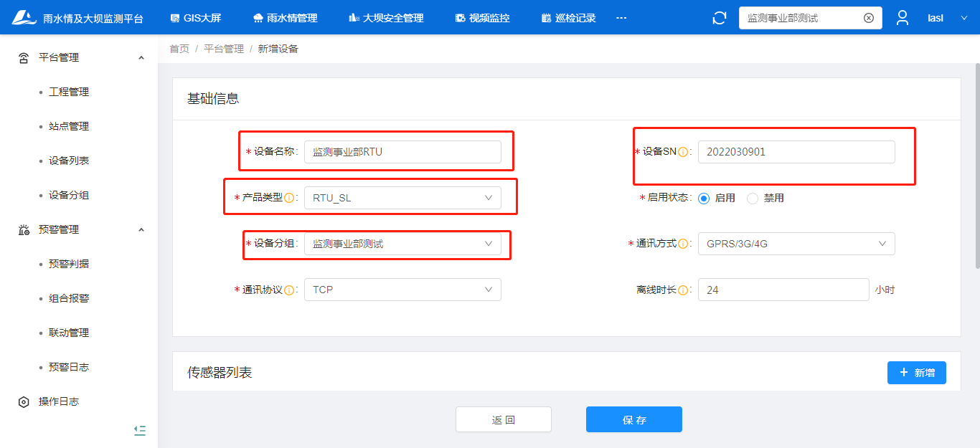
Task: Collapse the 平台管理 sidebar section
Action: click(x=141, y=58)
